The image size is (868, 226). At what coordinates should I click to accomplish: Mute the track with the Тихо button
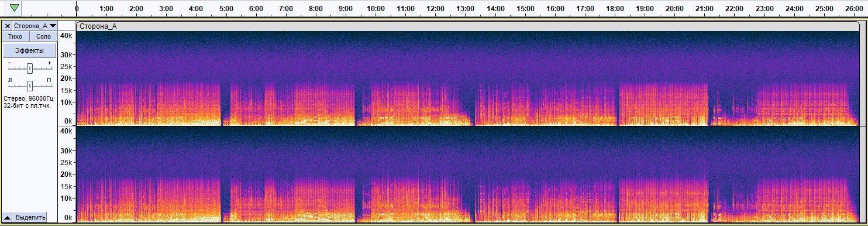15,36
